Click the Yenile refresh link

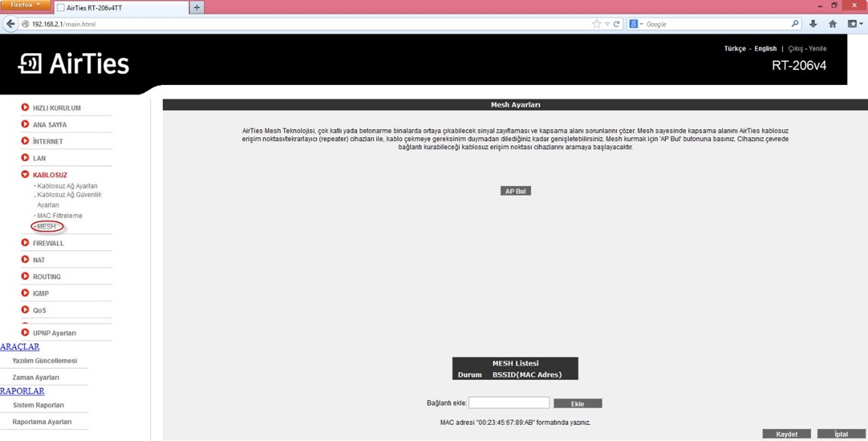(818, 49)
